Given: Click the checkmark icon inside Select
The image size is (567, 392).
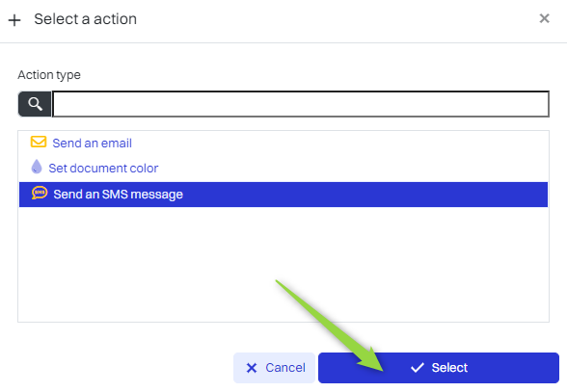Looking at the screenshot, I should pos(418,368).
